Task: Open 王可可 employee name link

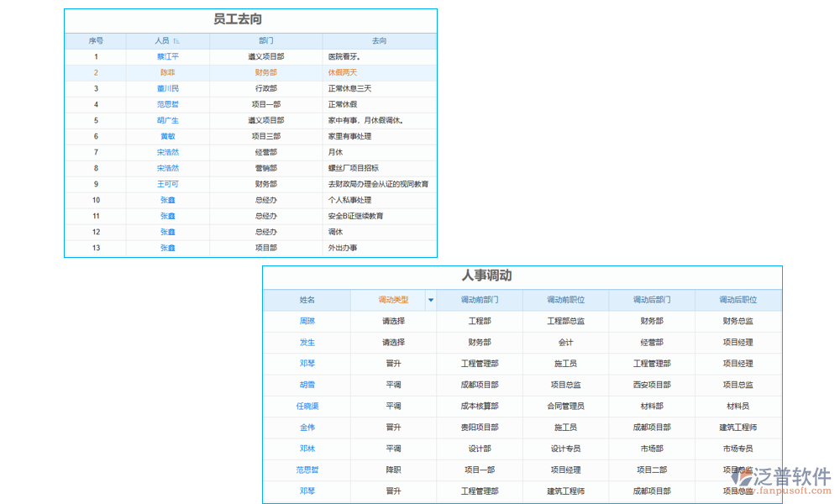Action: 167,184
